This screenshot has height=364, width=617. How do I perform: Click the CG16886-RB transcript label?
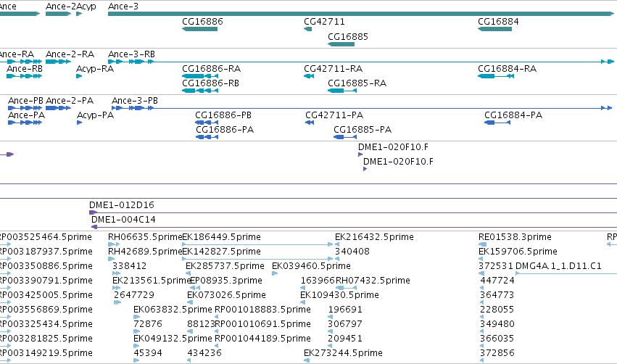[210, 83]
